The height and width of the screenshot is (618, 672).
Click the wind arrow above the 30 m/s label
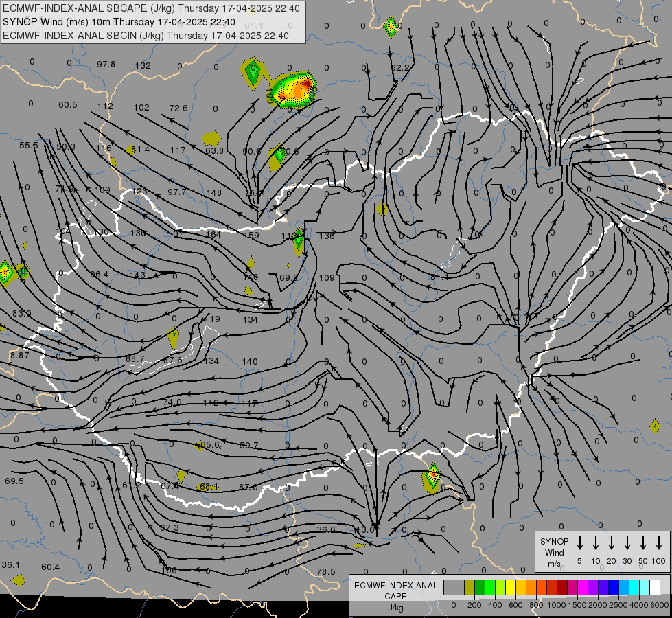627,543
